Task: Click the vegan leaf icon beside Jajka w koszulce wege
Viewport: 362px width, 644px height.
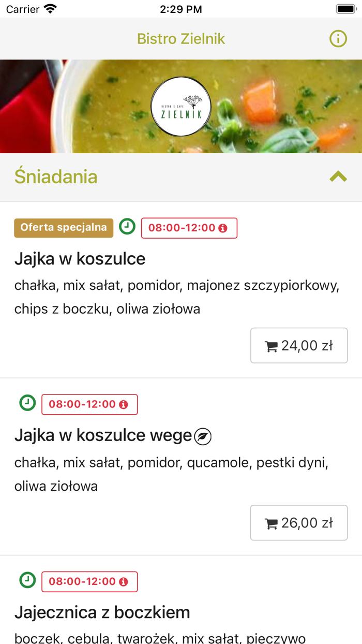Action: 204,436
